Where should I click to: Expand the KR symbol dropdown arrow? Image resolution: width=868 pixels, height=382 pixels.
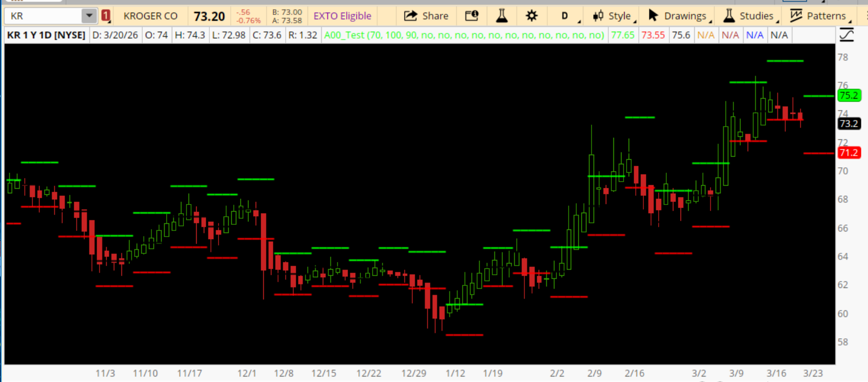[x=89, y=16]
